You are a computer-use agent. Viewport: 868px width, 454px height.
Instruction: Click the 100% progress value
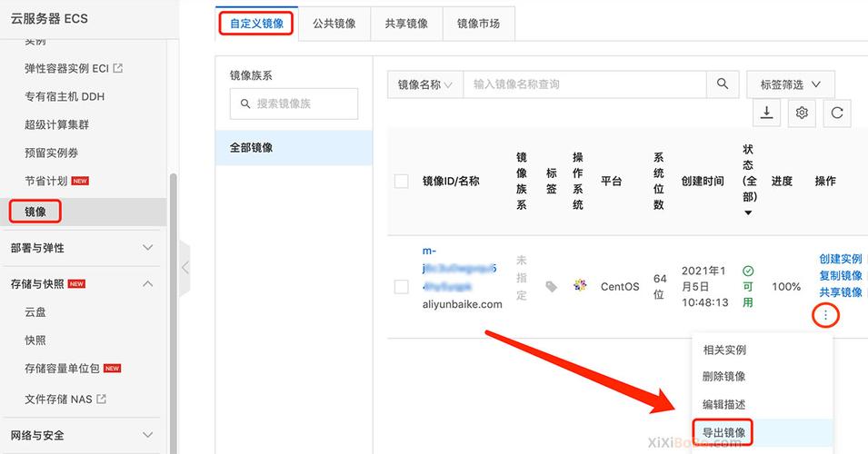[786, 286]
